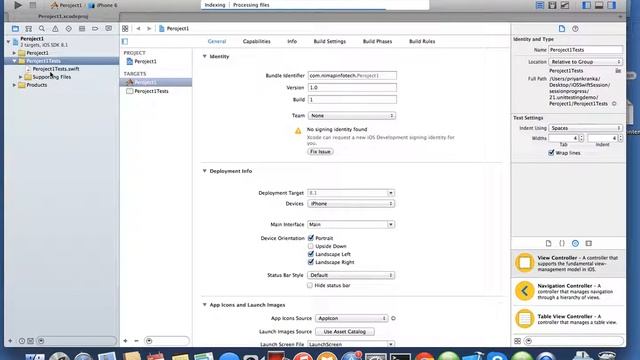Switch to the Info tab
Image resolution: width=640 pixels, height=360 pixels.
click(292, 41)
